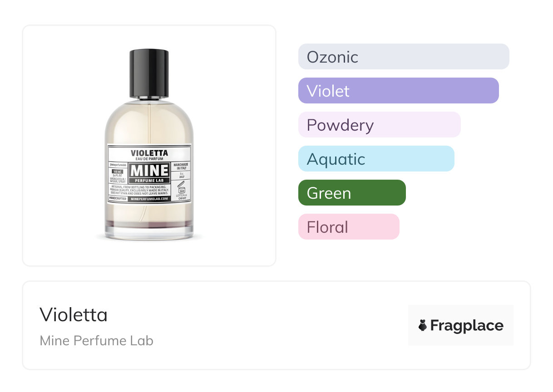The height and width of the screenshot is (392, 553).
Task: Select the Ozonic accord bar
Action: coord(404,57)
